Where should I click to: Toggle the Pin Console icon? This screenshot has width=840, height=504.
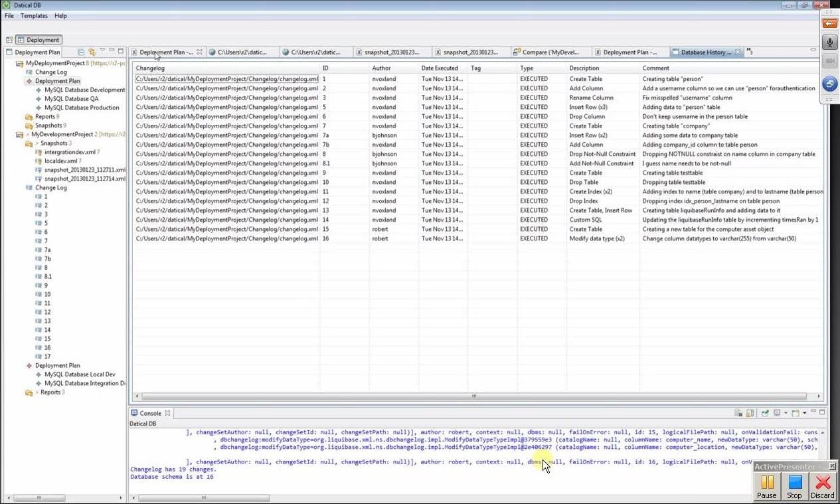[x=765, y=413]
